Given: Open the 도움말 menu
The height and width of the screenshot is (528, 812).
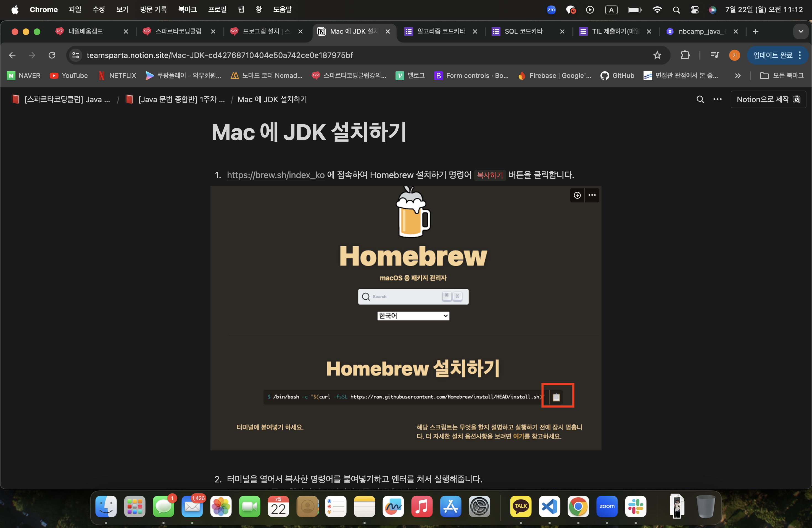Looking at the screenshot, I should click(283, 10).
